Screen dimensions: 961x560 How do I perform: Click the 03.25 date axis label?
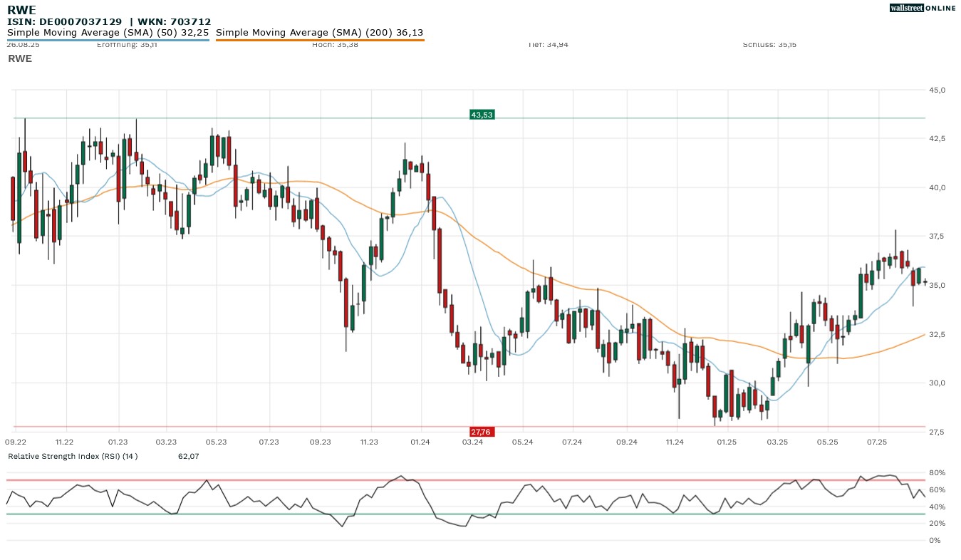click(777, 442)
